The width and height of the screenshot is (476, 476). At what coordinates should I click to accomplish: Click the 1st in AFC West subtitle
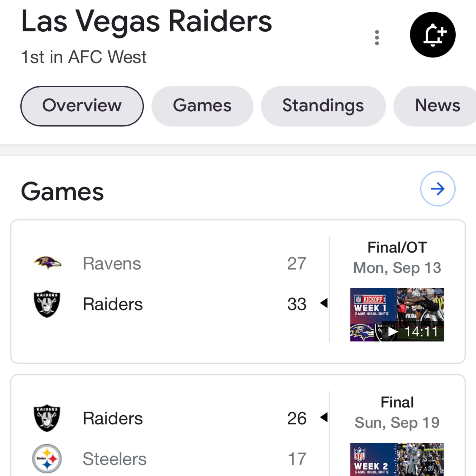(84, 57)
